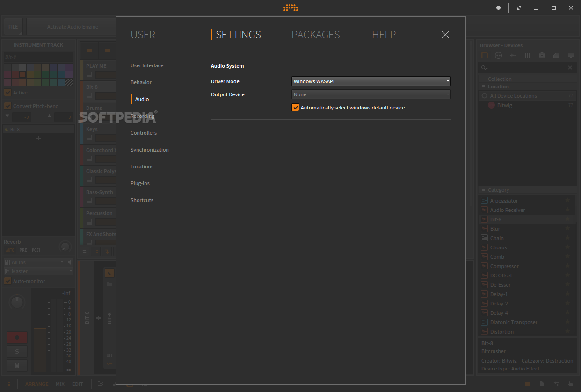Toggle monitor speaker icon beside All ins

[x=70, y=262]
